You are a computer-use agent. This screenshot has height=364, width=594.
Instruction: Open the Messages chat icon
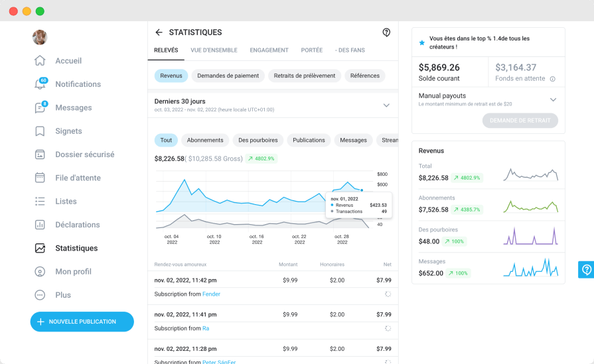click(x=40, y=108)
